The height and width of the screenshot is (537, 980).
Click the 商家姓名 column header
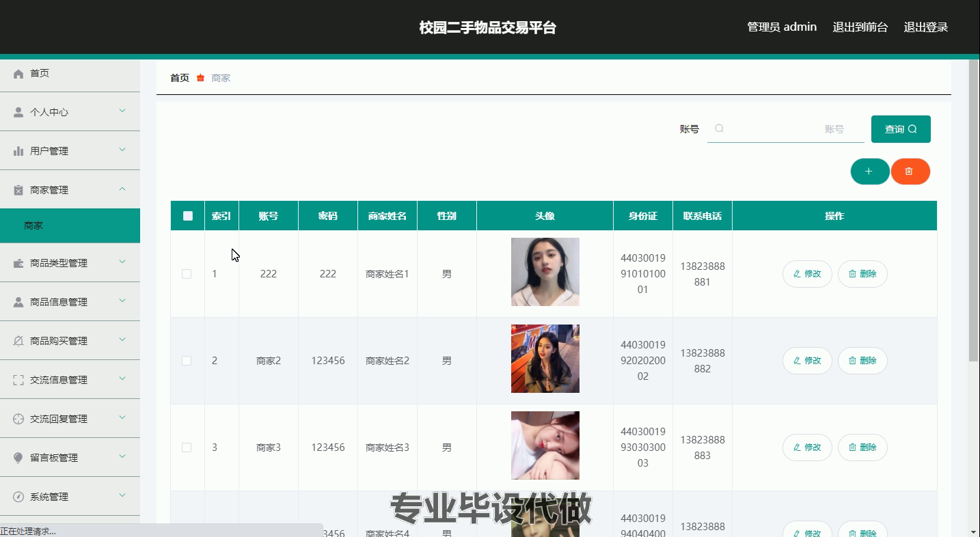coord(387,216)
